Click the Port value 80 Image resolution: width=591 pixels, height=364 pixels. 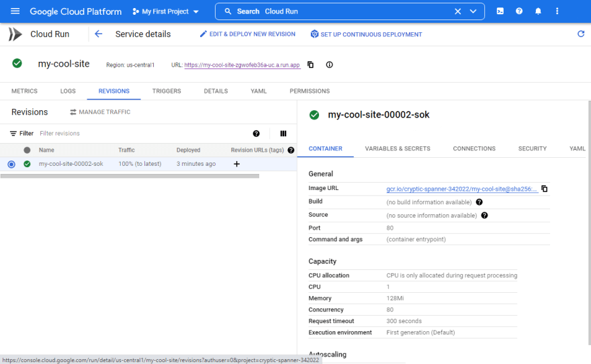point(390,228)
